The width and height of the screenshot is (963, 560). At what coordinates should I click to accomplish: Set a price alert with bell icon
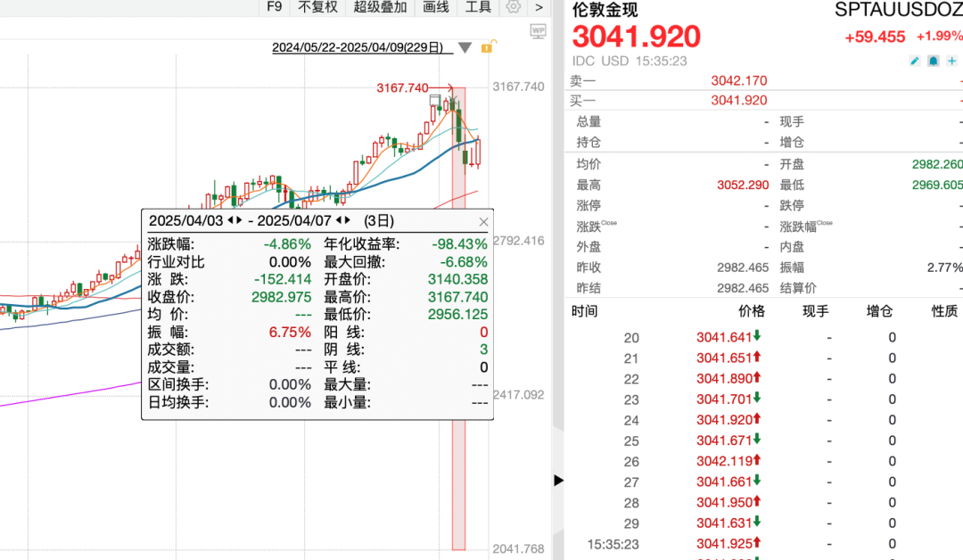pyautogui.click(x=933, y=61)
